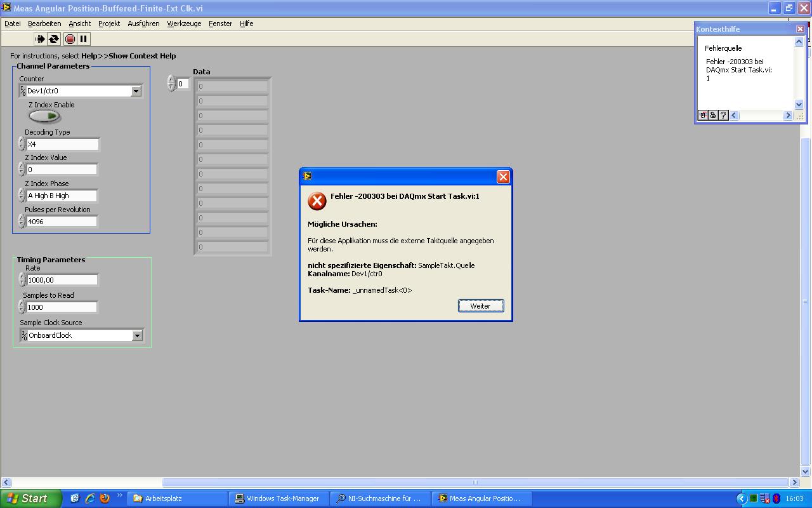Image resolution: width=812 pixels, height=508 pixels.
Task: Click the LabVIEW icon in the error dialog title bar
Action: point(308,176)
